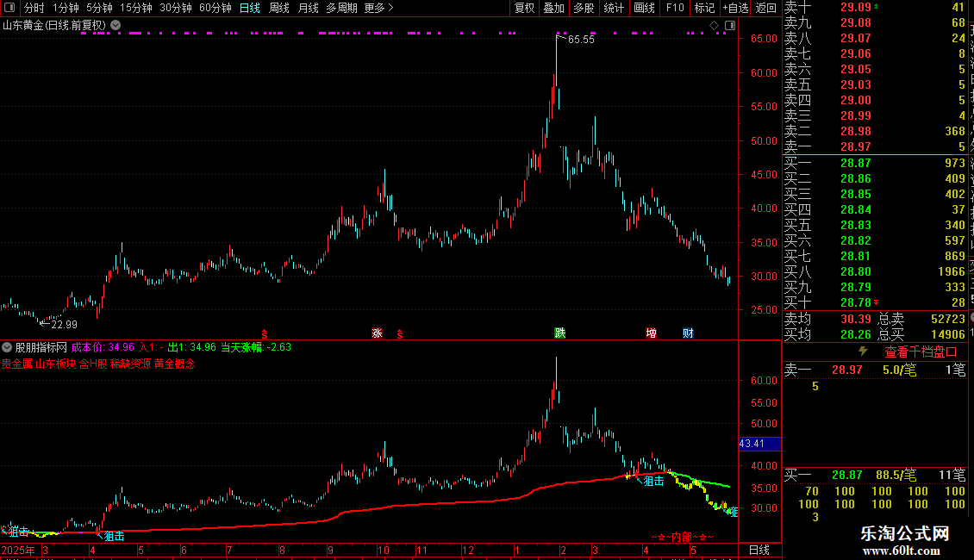Click the 山东板块 sector tag

(x=55, y=364)
